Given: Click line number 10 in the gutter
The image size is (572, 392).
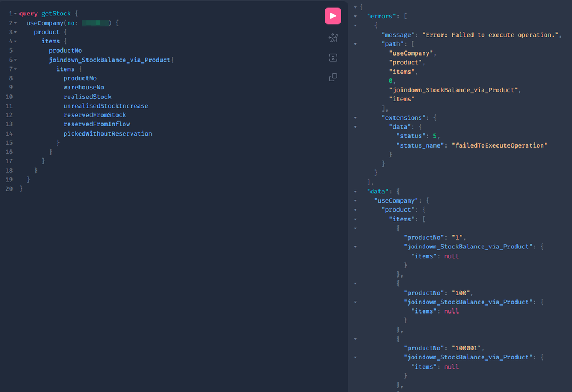Looking at the screenshot, I should point(9,97).
